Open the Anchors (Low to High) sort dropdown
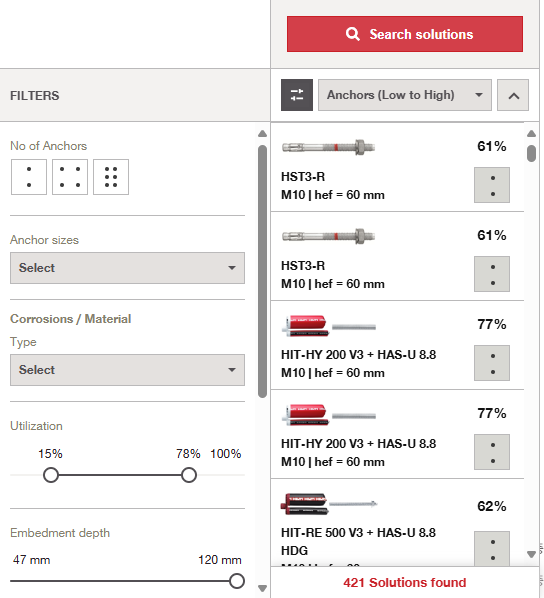The height and width of the screenshot is (598, 544). coord(405,95)
